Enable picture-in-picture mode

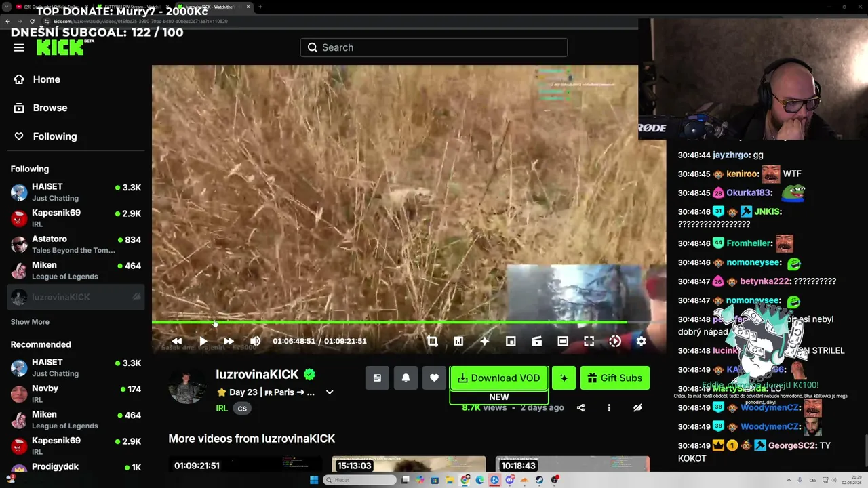click(x=511, y=341)
